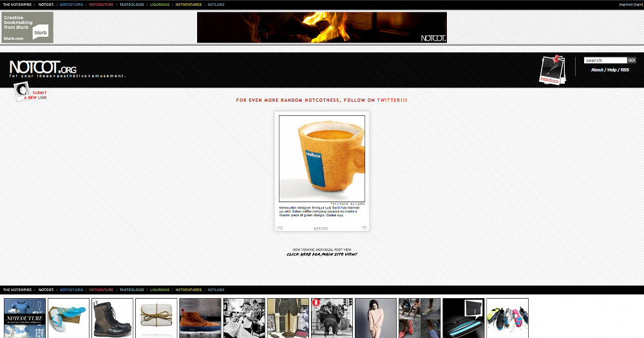Open NOTVENTURES in the bottom navigation bar
Image resolution: width=644 pixels, height=338 pixels.
tap(188, 290)
